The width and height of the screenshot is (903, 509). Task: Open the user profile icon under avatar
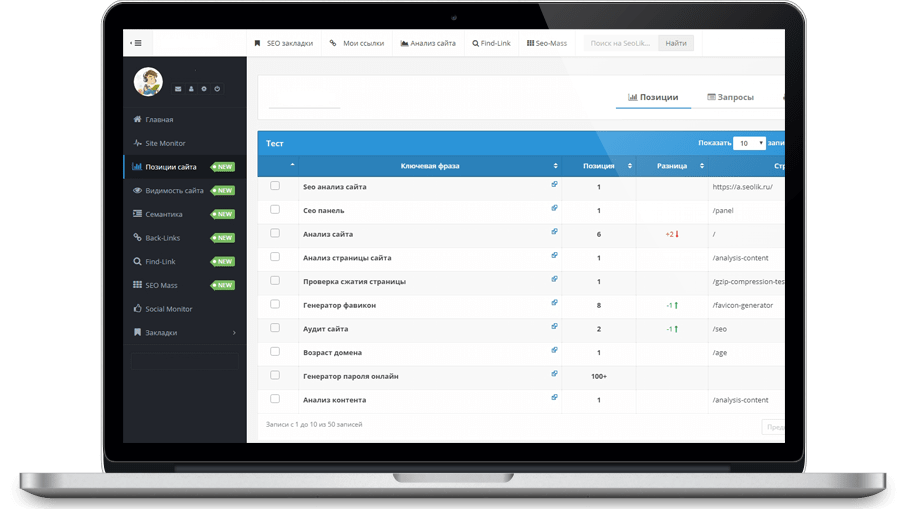[x=191, y=89]
